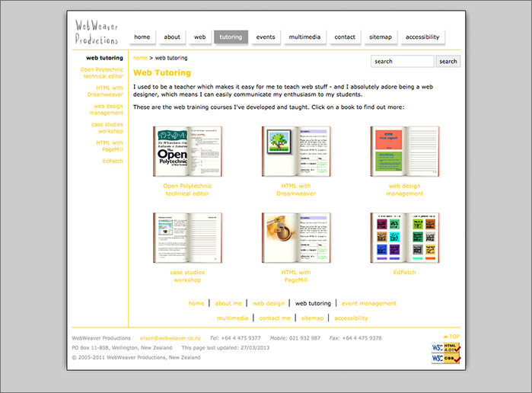Image resolution: width=532 pixels, height=393 pixels.
Task: Open the HTML with Dreamweaver book image
Action: click(x=296, y=152)
